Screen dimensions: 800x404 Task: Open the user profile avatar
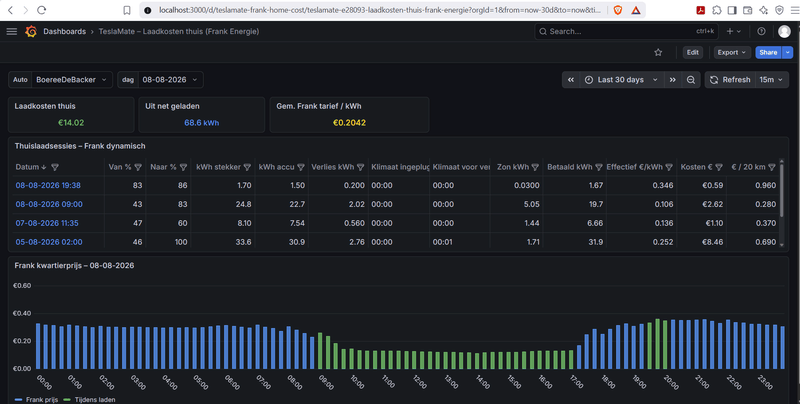tap(784, 32)
